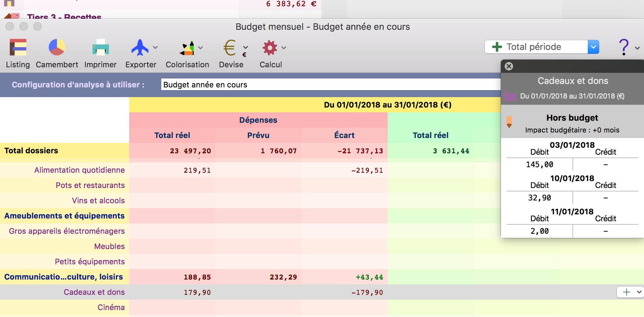Click Communication écart +43,44
Viewport: 644px width, 317px height.
[369, 277]
